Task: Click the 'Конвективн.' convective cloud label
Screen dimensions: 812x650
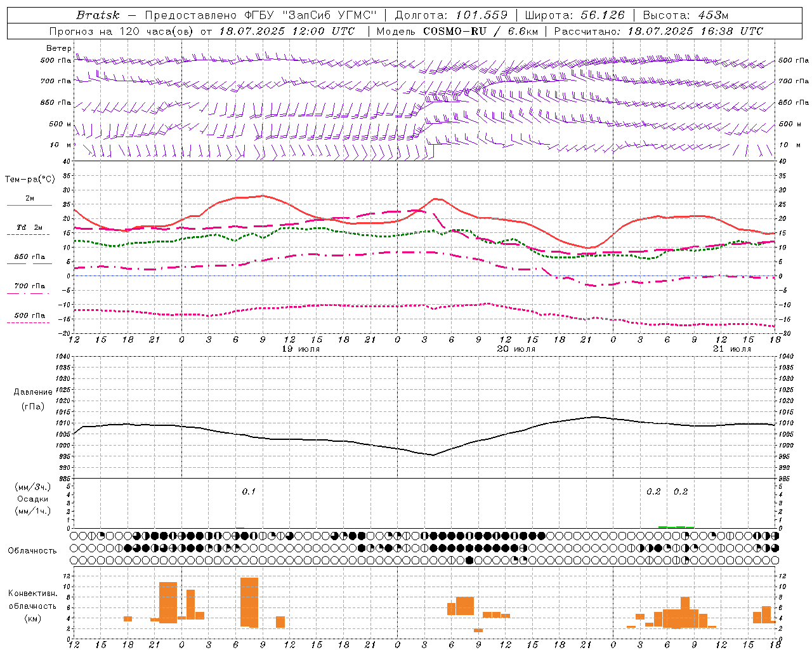Action: click(x=33, y=594)
